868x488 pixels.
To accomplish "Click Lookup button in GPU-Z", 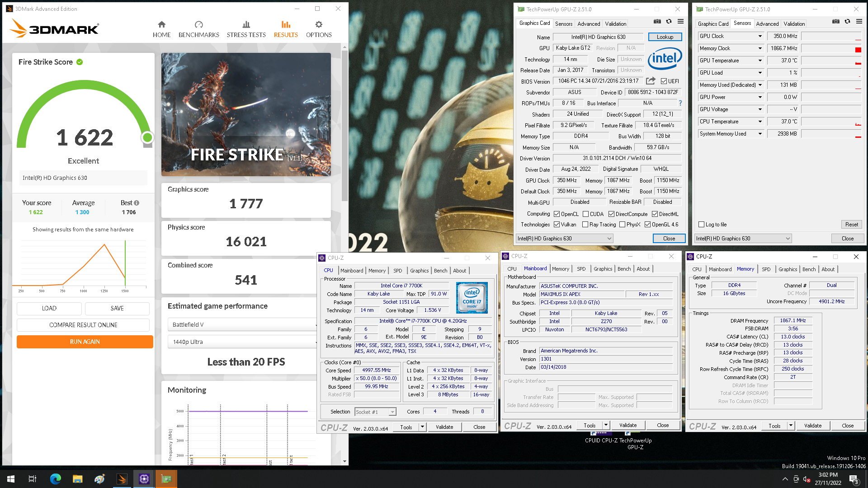I will point(665,37).
